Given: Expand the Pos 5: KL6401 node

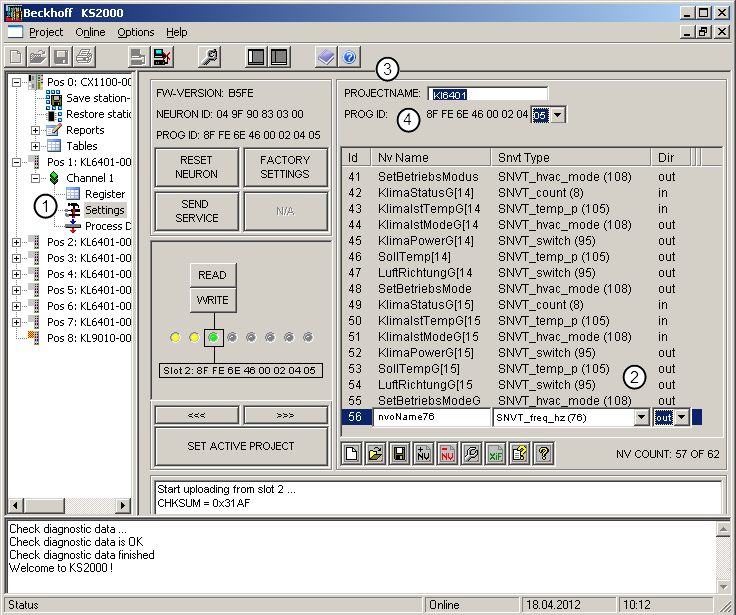Looking at the screenshot, I should click(x=16, y=290).
